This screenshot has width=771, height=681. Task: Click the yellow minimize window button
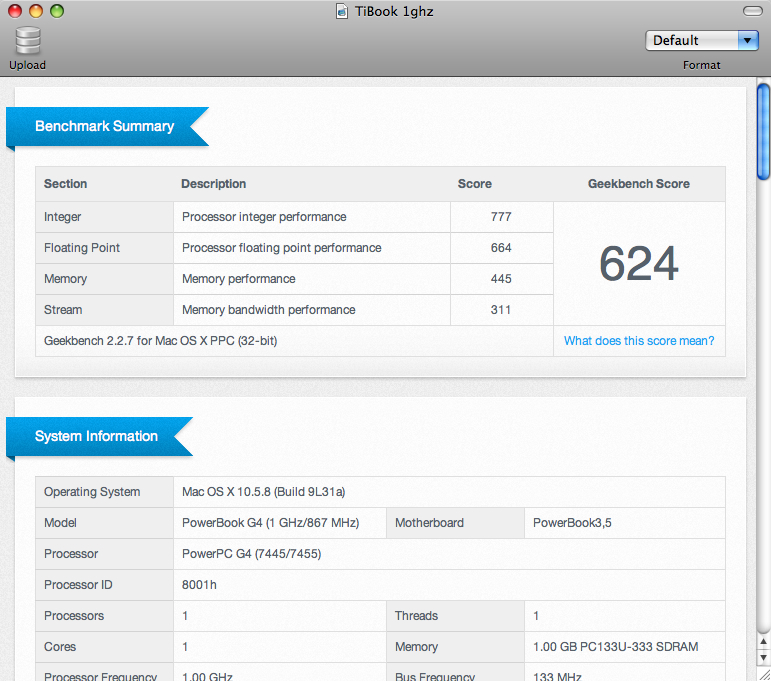pos(36,11)
